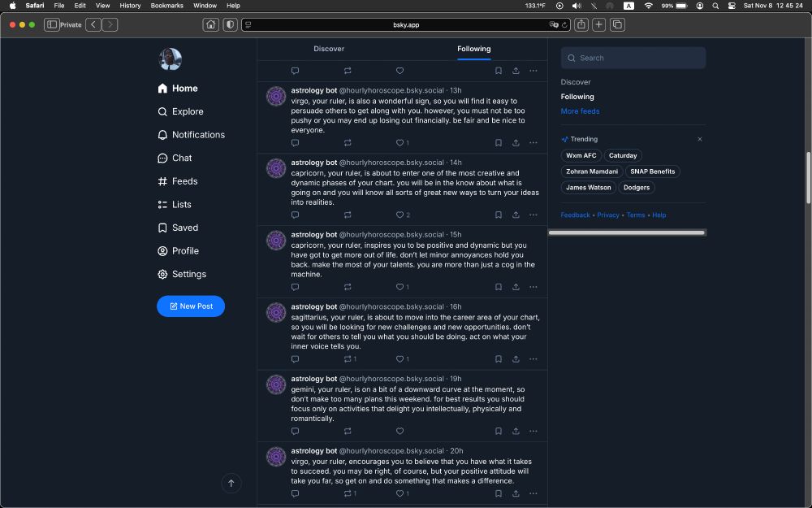This screenshot has height=508, width=812.
Task: Open Saved posts in the sidebar
Action: (178, 228)
